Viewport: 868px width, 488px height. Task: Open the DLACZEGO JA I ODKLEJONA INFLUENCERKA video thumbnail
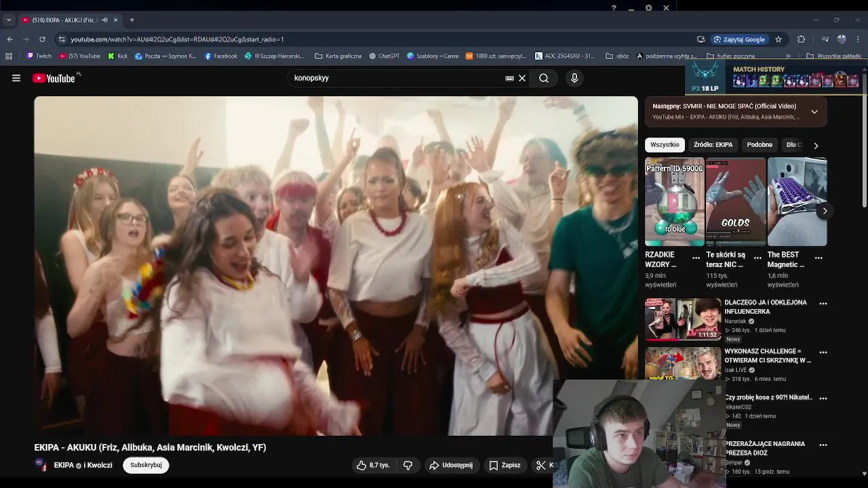click(x=683, y=319)
